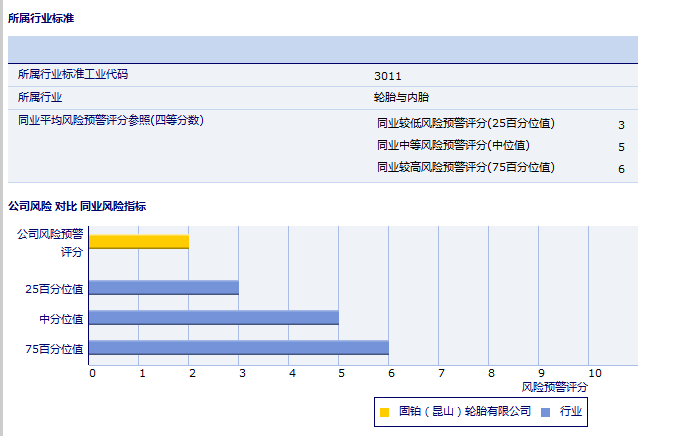Select 同业较高风险预警评分(75百分位值) text
Image resolution: width=679 pixels, height=436 pixels.
(x=465, y=167)
